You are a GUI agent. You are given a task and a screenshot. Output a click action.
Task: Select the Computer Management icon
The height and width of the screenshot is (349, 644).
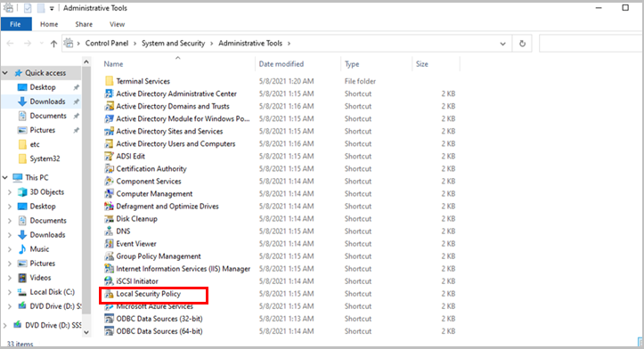[x=109, y=194]
